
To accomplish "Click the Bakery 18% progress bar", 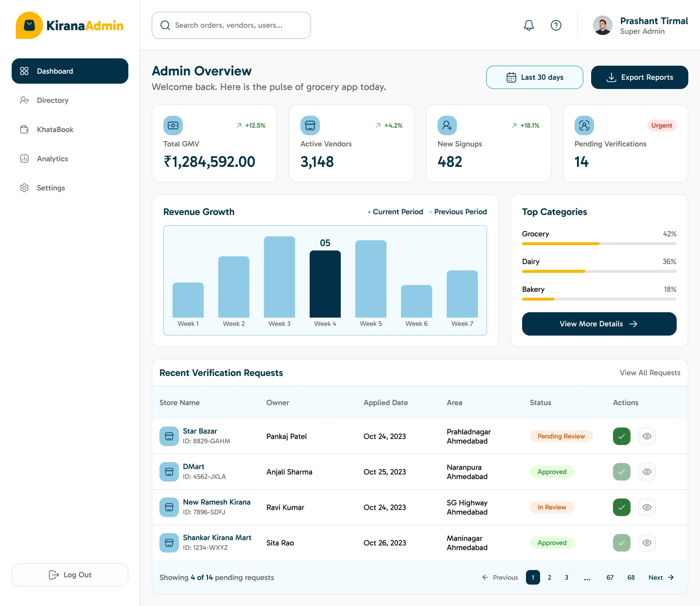I will coord(599,299).
